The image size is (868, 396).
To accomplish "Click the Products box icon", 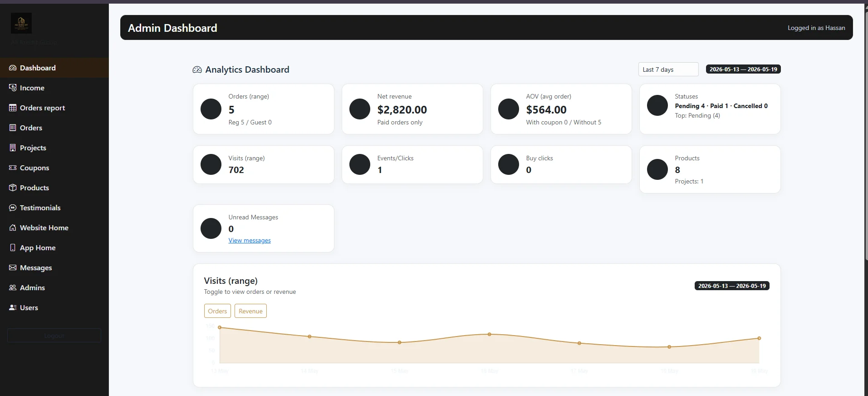I will pos(13,188).
